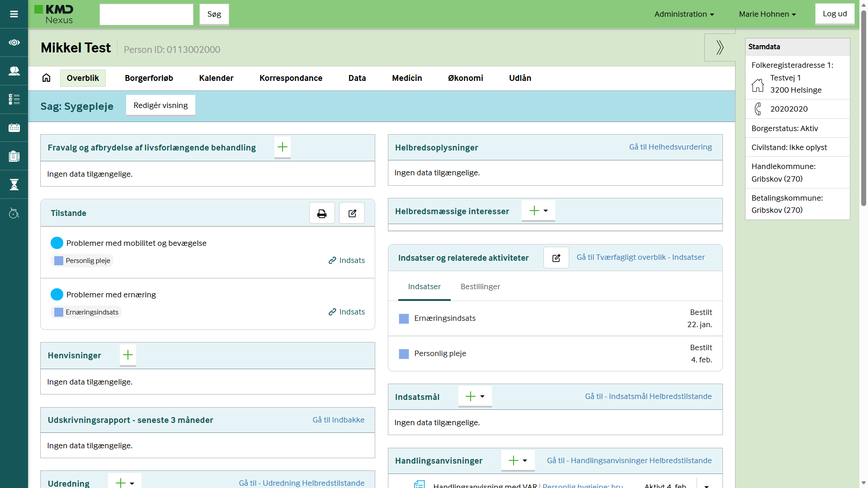Viewport: 868px width, 488px height.
Task: Click Redigér visning button
Action: point(160,105)
